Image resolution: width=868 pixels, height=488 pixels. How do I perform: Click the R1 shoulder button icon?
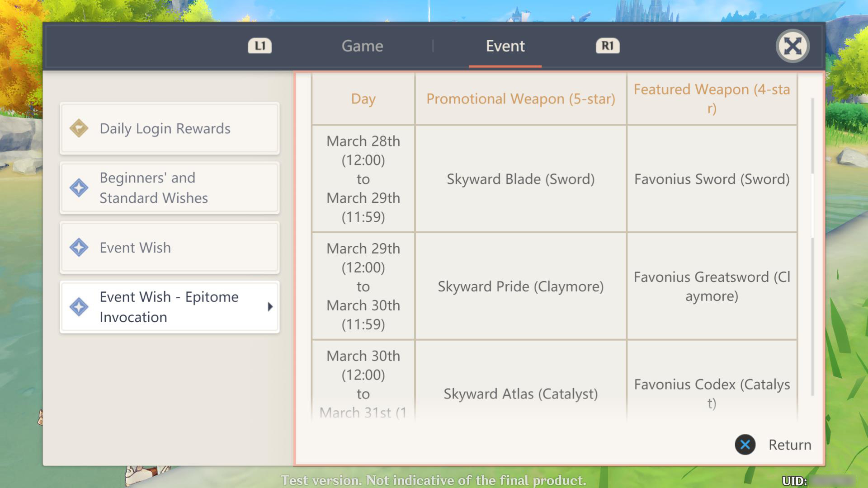tap(608, 46)
